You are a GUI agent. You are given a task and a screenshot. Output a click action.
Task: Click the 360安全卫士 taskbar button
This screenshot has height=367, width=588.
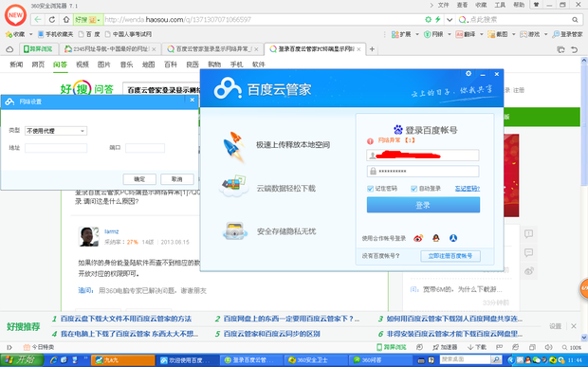[x=316, y=360]
